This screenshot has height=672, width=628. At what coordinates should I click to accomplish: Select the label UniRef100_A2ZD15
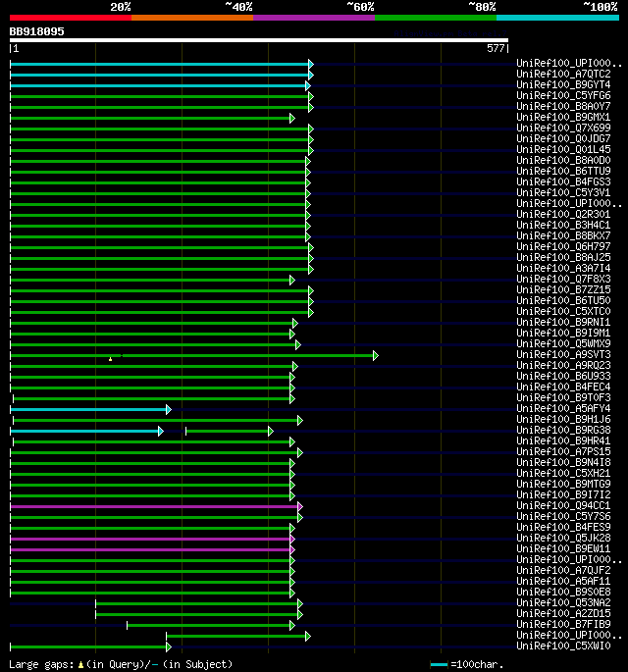[563, 614]
